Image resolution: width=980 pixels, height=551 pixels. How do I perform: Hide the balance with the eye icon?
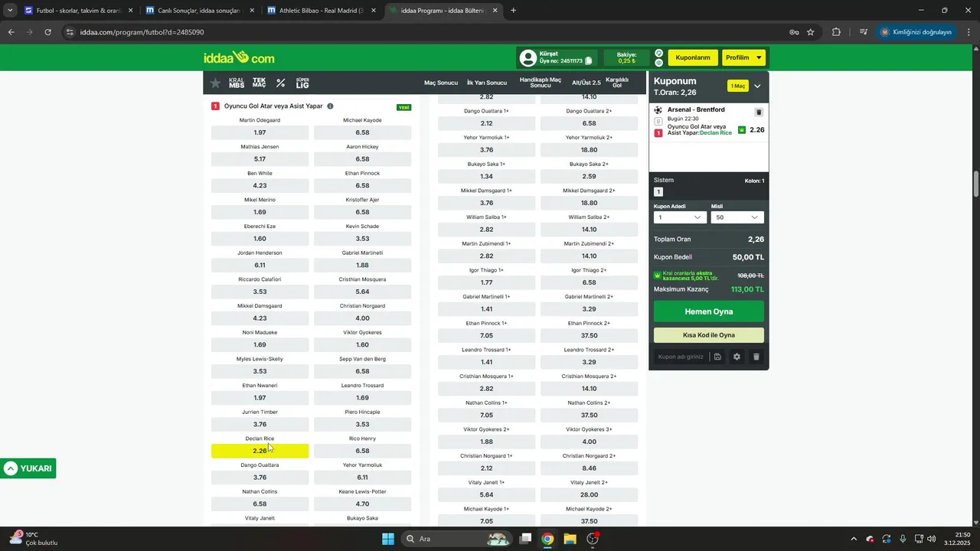point(659,63)
